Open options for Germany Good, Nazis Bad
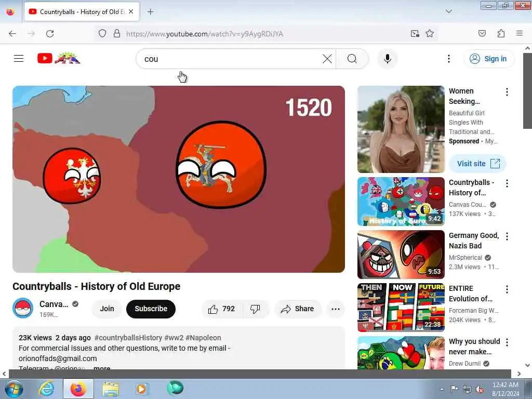This screenshot has width=532, height=399. [507, 236]
